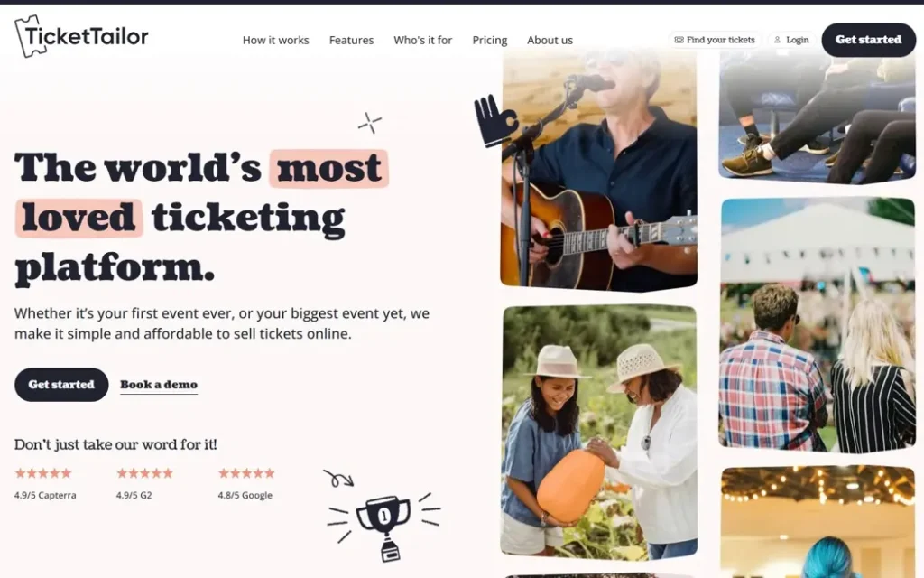The height and width of the screenshot is (578, 924).
Task: Click the G2 five-star rating stars
Action: tap(145, 473)
